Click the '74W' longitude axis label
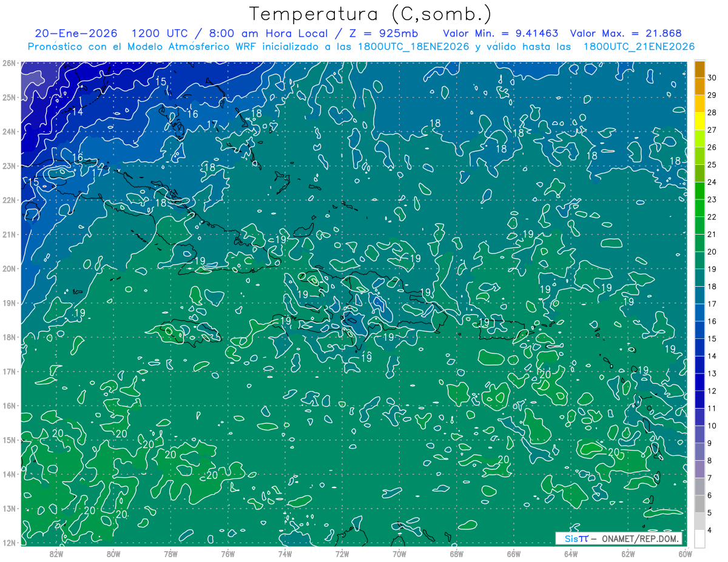This screenshot has height=562, width=728. point(285,554)
